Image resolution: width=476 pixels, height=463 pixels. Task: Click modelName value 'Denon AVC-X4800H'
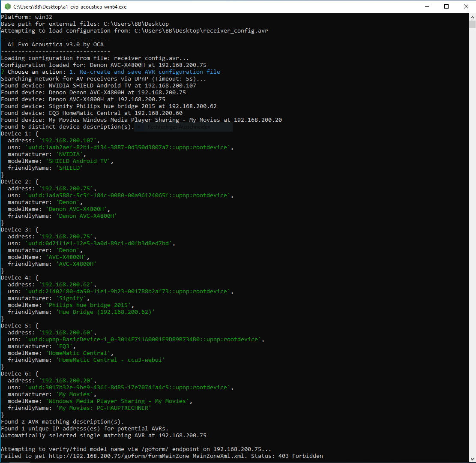(x=76, y=209)
